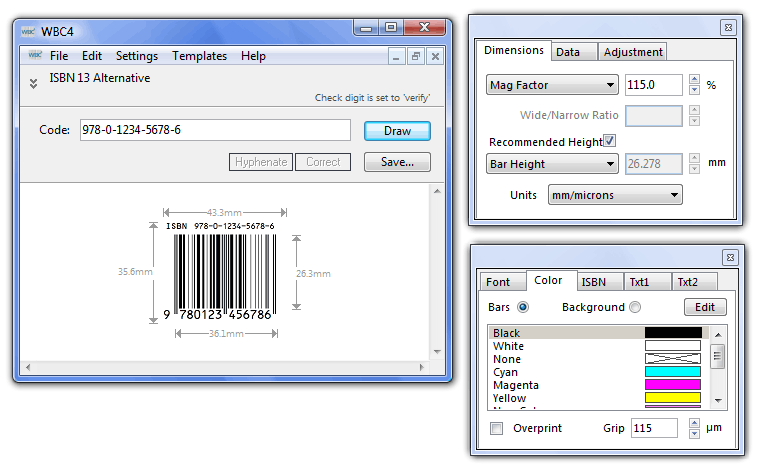Increase Mag Factor using up arrow
This screenshot has width=758, height=472.
(695, 80)
